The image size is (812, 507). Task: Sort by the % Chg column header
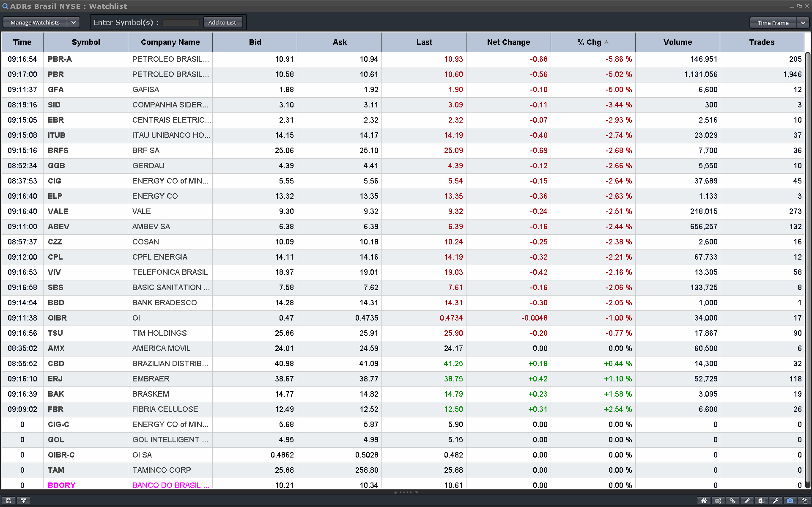pyautogui.click(x=593, y=42)
